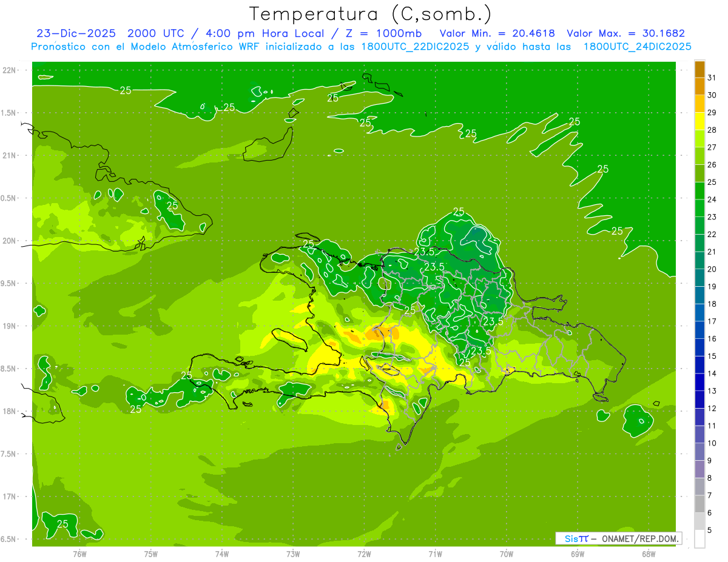Click the legend value "28"
This screenshot has height=562, width=728.
point(712,130)
